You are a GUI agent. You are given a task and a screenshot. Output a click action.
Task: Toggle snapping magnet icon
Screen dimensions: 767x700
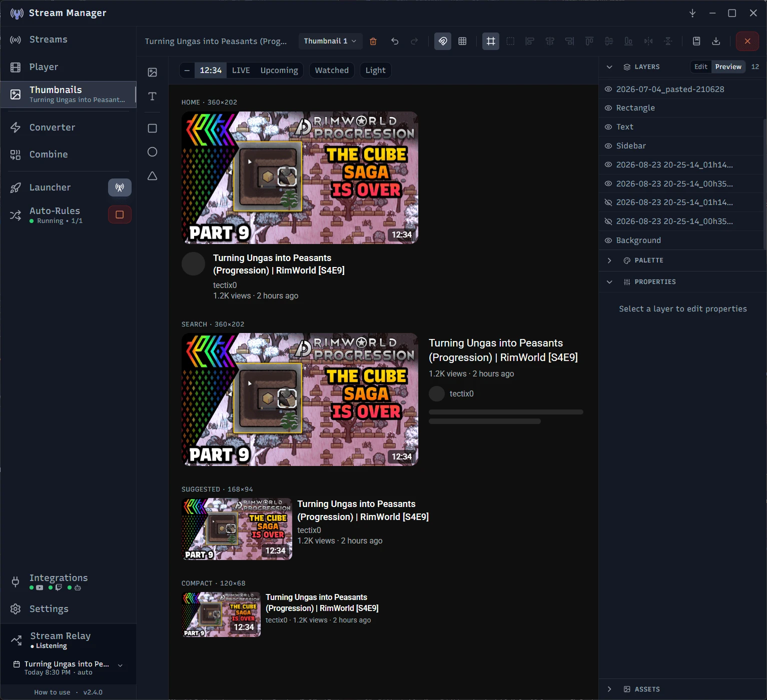click(x=443, y=41)
